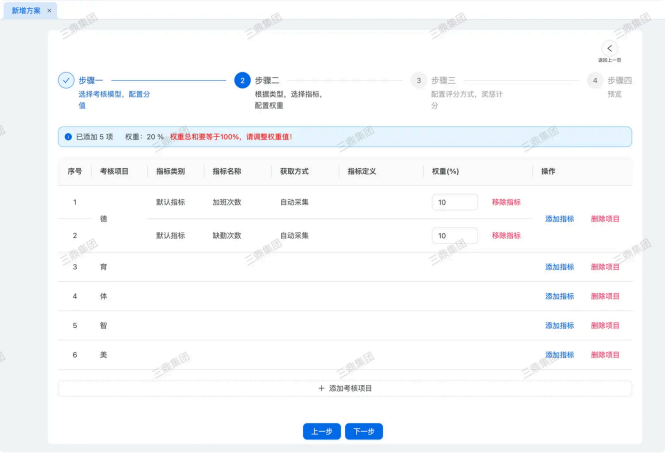Click the back arrow to return to previous page
665x453 pixels.
click(610, 48)
